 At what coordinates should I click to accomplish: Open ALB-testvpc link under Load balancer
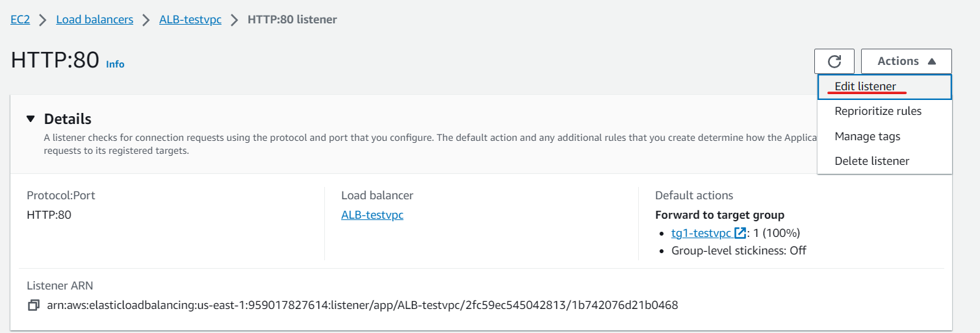[372, 215]
